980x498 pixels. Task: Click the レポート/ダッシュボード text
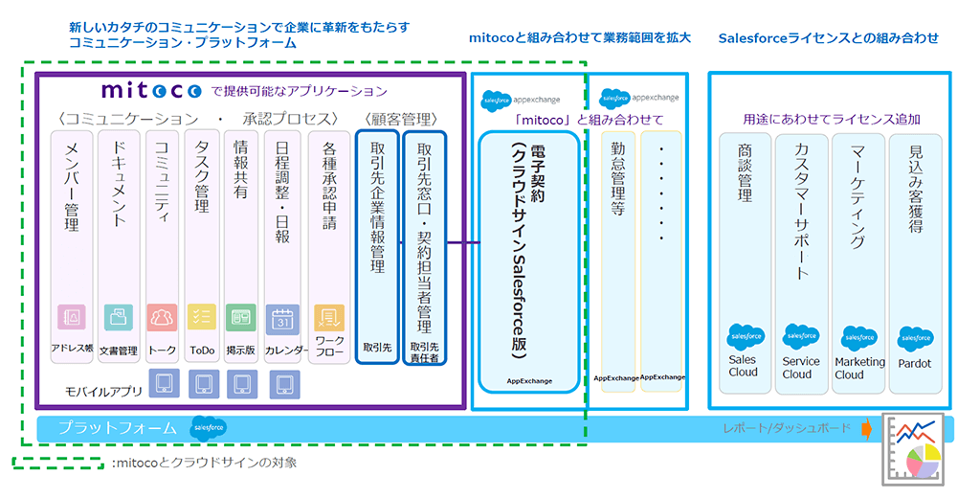[x=787, y=428]
